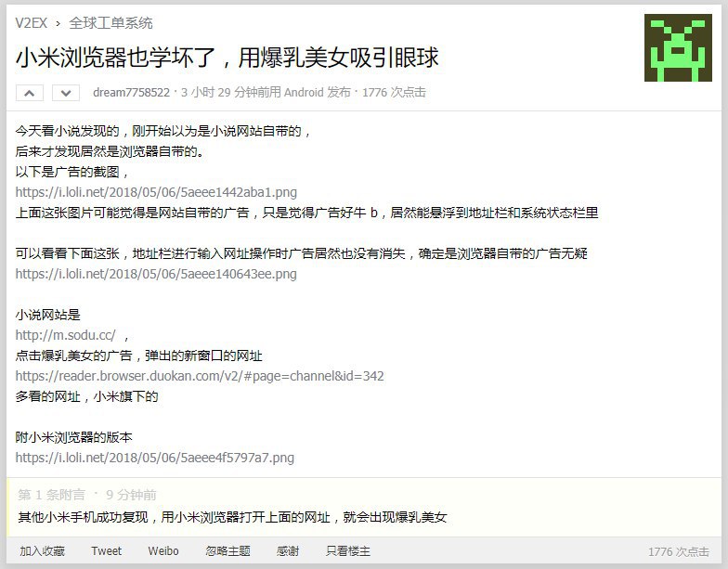728x569 pixels.
Task: Select the line 附小米浏览器的版本
Action: pyautogui.click(x=74, y=437)
